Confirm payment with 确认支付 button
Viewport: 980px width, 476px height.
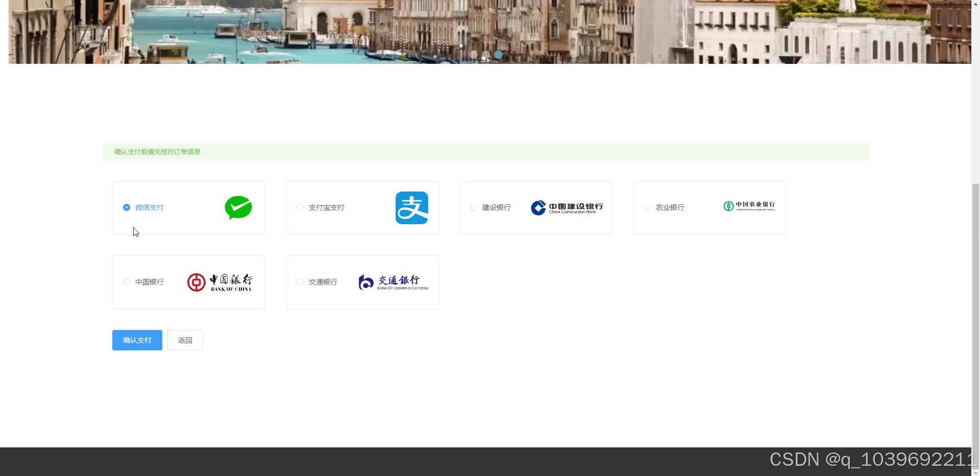[137, 340]
